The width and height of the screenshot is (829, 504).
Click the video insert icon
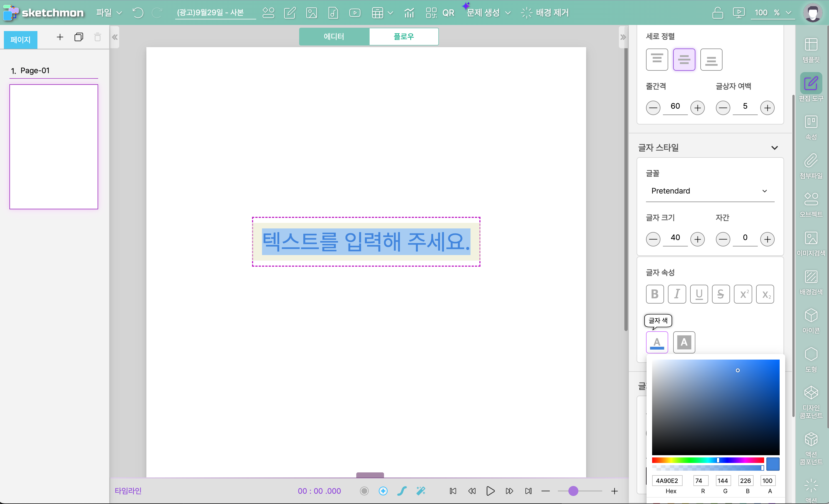355,13
